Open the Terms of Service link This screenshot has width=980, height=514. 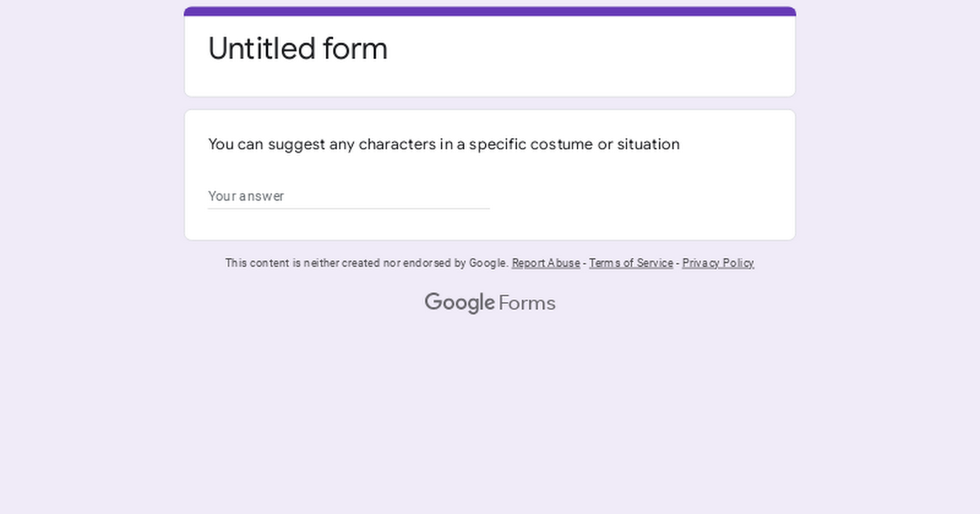631,263
